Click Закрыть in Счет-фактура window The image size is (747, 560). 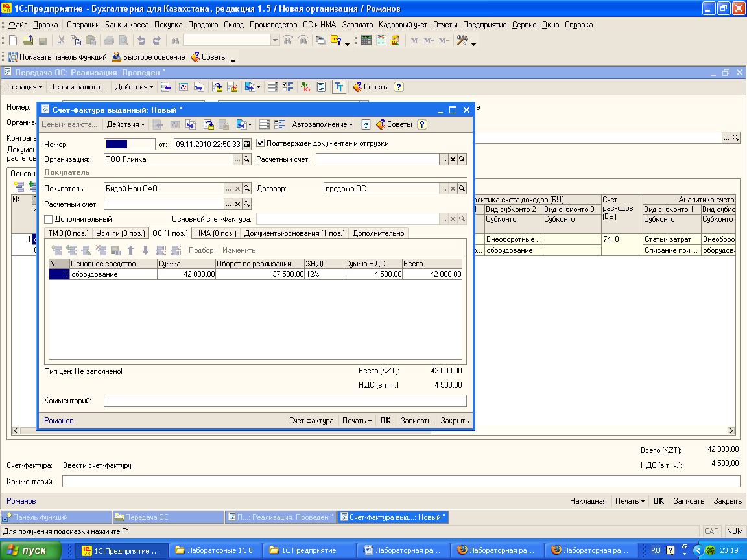coord(455,421)
